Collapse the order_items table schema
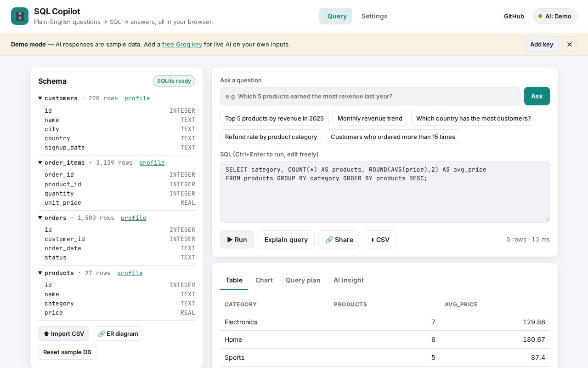Viewport: 588px width, 368px height. tap(40, 163)
